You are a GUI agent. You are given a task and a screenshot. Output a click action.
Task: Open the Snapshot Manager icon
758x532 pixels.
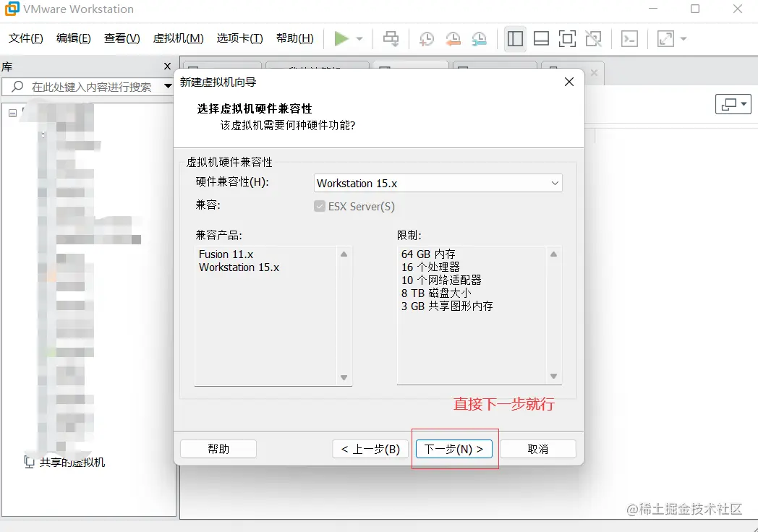point(479,38)
